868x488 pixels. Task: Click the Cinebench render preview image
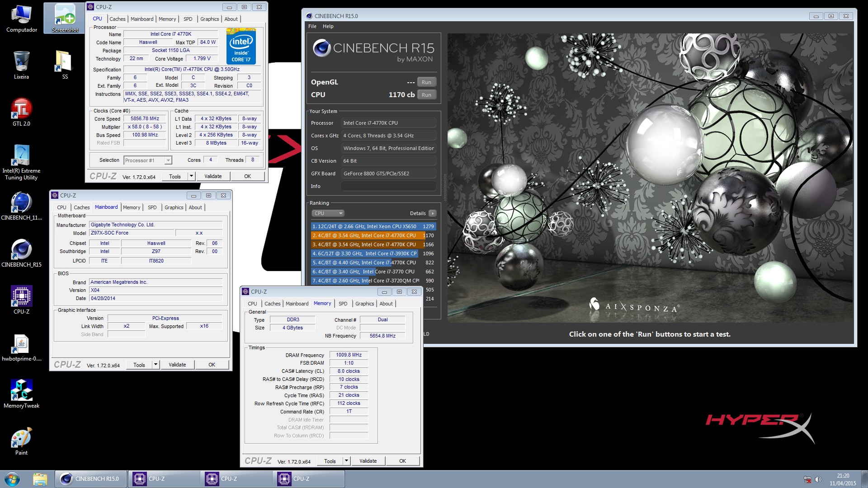pyautogui.click(x=650, y=178)
